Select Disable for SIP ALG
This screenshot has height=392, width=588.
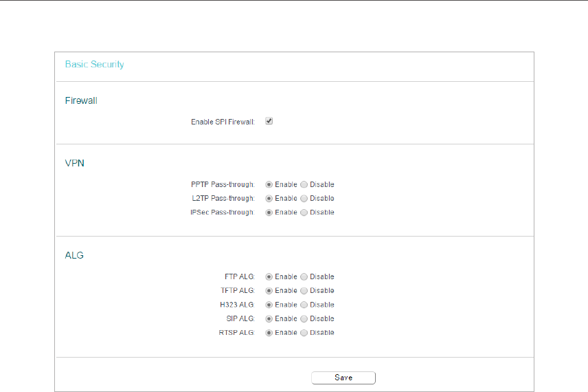click(304, 319)
